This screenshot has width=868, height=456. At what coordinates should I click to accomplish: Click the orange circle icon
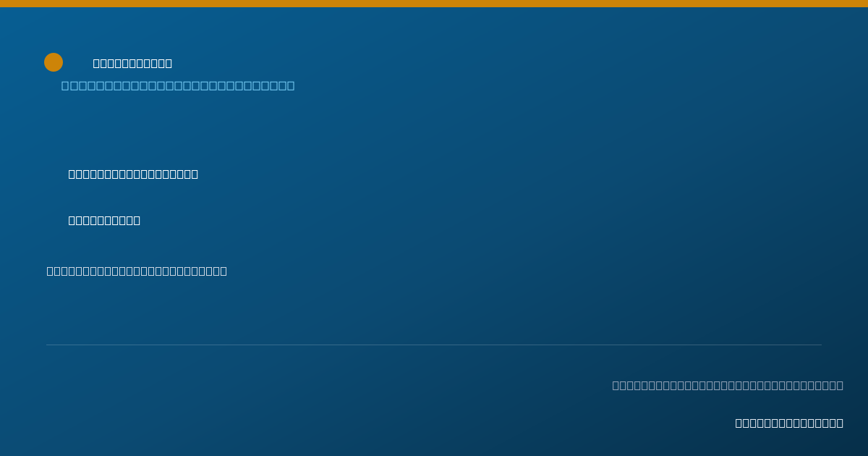click(x=54, y=62)
